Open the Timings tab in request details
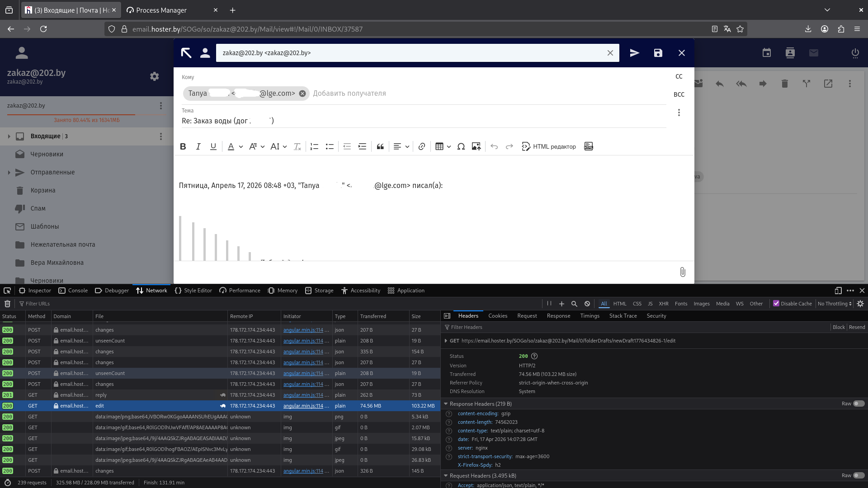868x488 pixels. coord(590,316)
